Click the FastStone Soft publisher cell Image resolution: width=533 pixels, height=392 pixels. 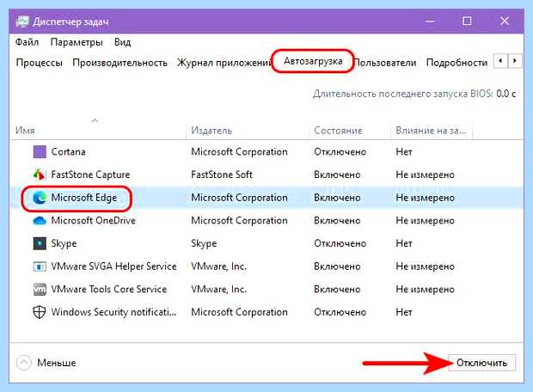pyautogui.click(x=222, y=175)
